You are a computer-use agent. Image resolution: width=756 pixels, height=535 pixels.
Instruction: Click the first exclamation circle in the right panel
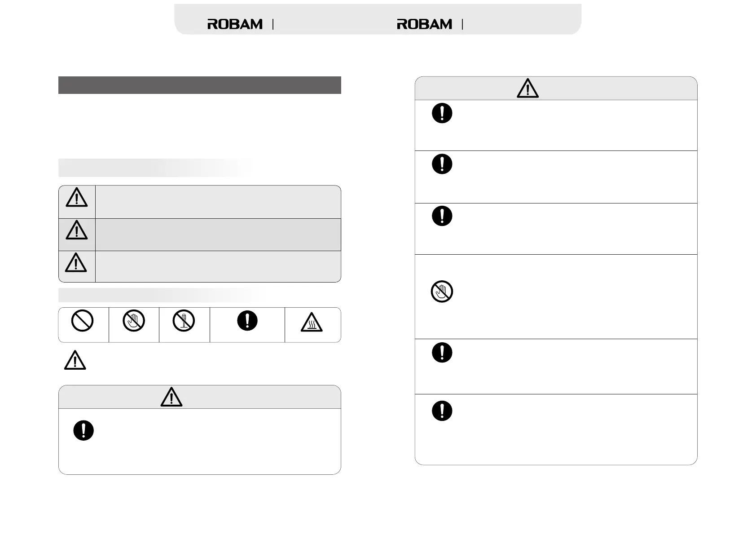pos(442,113)
